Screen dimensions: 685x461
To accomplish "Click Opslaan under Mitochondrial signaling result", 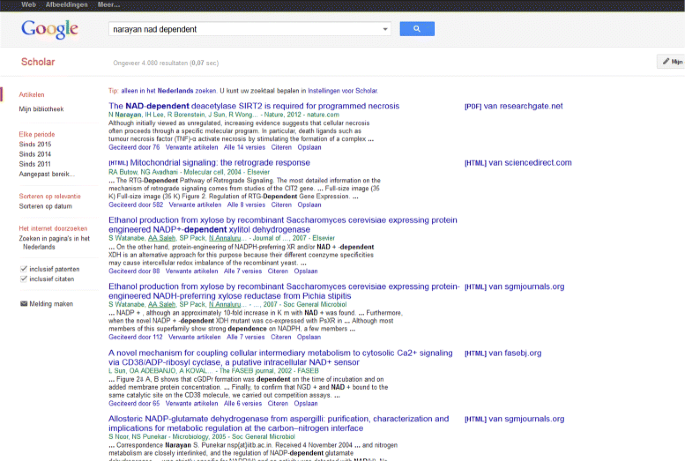I will [x=309, y=205].
